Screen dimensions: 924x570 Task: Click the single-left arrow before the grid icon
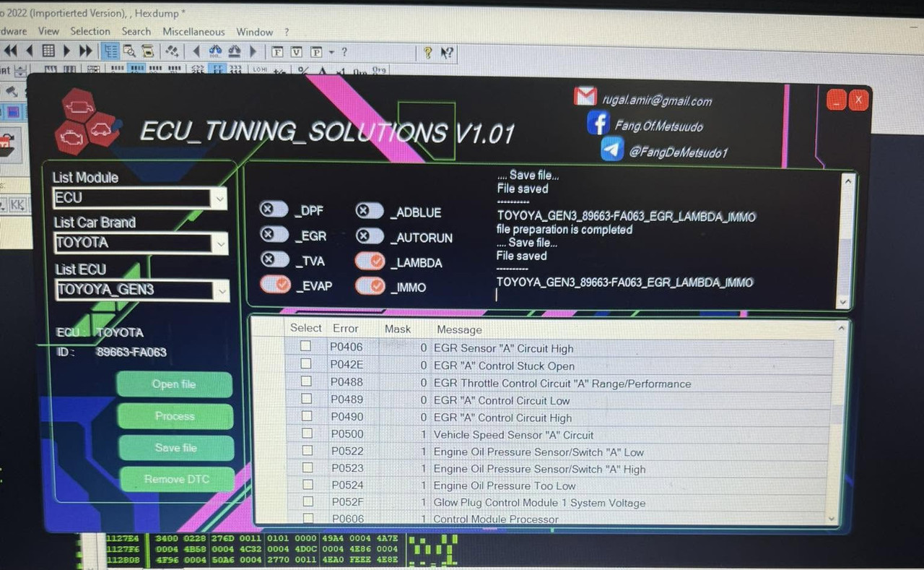click(x=30, y=51)
